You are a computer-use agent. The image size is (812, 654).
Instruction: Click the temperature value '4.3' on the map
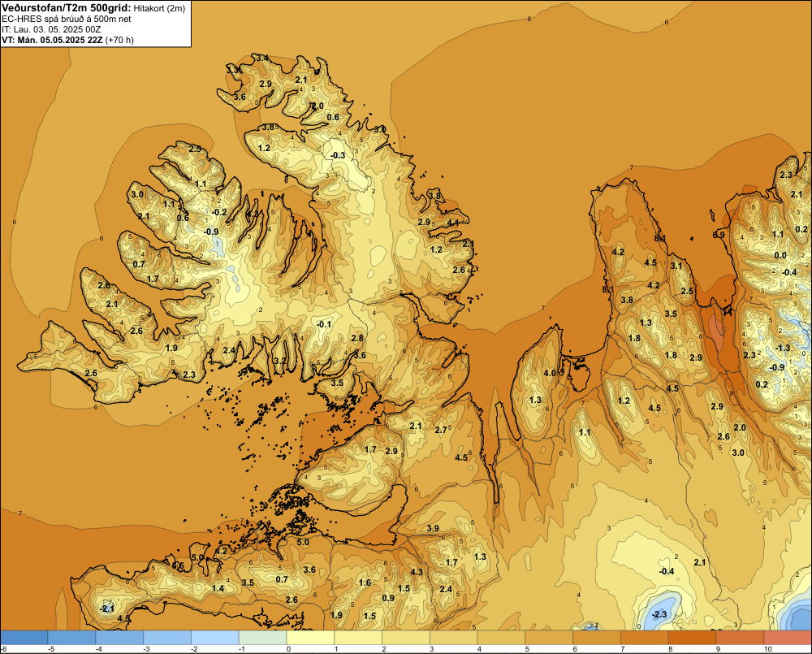pyautogui.click(x=417, y=572)
